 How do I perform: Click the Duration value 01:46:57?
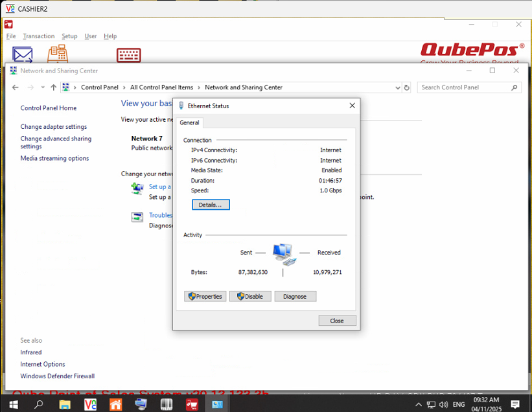pyautogui.click(x=330, y=180)
